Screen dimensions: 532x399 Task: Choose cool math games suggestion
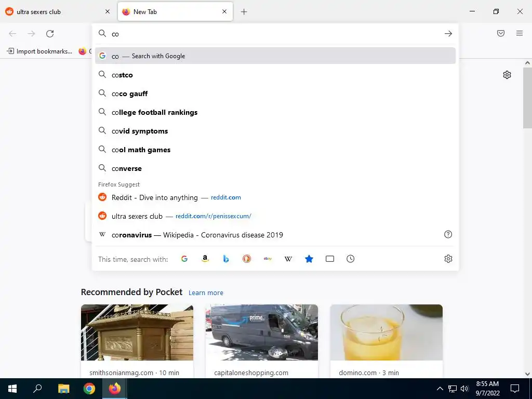click(275, 150)
